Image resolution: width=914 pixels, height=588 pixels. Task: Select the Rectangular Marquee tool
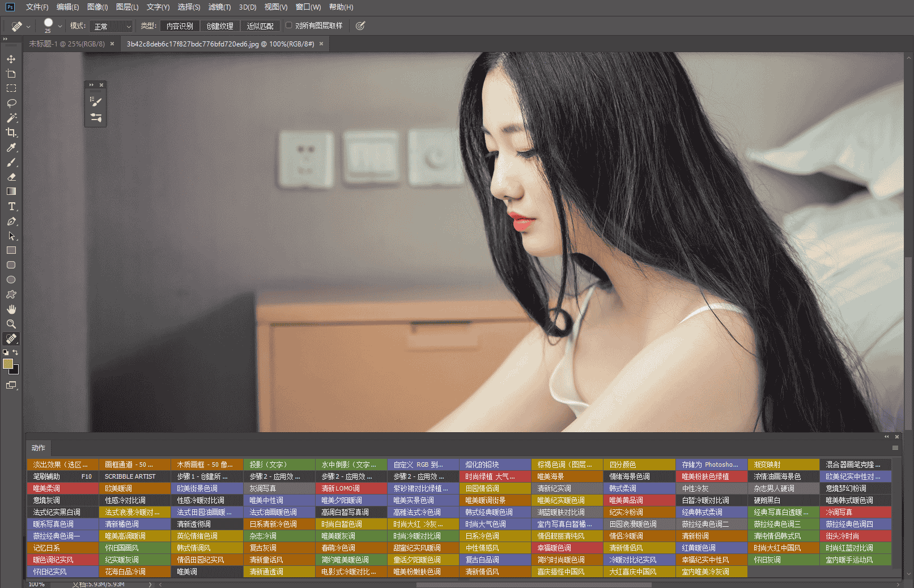click(11, 88)
